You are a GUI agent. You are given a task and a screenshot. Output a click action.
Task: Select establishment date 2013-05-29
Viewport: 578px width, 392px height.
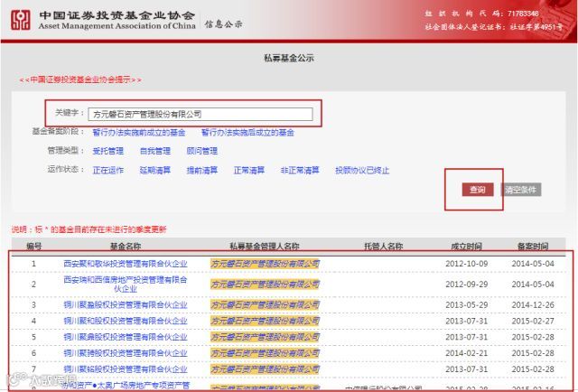[466, 305]
